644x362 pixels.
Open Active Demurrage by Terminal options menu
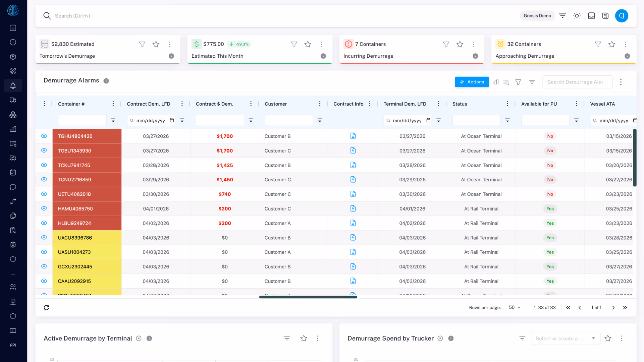318,338
